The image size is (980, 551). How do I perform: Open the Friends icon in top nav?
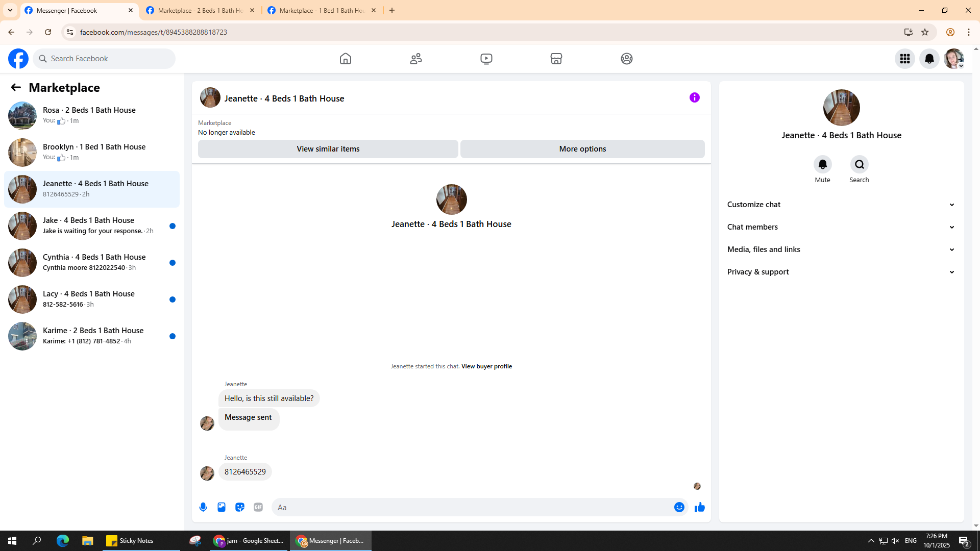click(416, 59)
